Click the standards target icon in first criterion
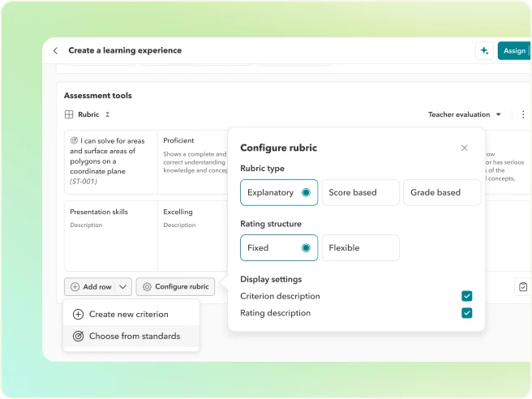This screenshot has height=399, width=532. click(74, 140)
